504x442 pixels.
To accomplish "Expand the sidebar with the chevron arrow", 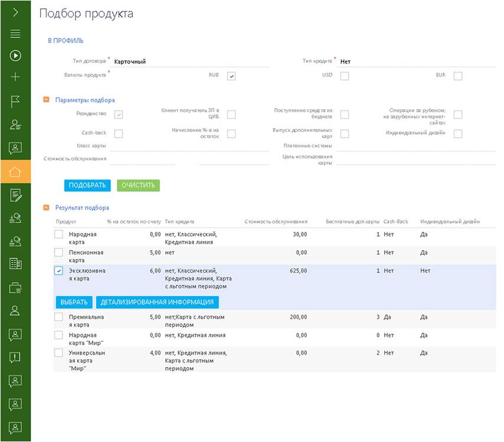I will coord(15,12).
